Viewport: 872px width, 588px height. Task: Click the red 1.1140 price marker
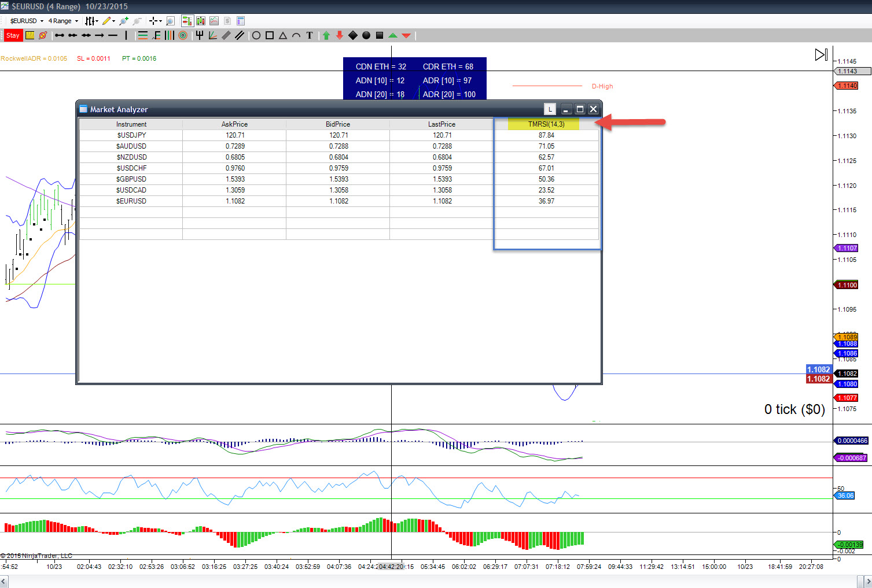tap(847, 86)
